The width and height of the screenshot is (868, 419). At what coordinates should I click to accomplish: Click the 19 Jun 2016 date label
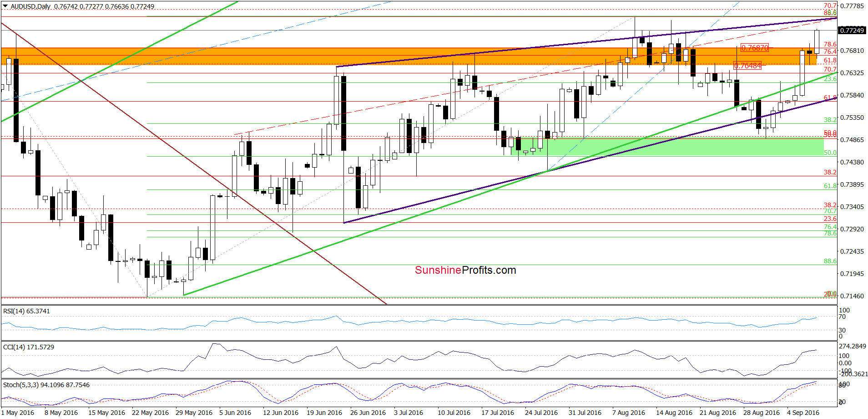324,413
